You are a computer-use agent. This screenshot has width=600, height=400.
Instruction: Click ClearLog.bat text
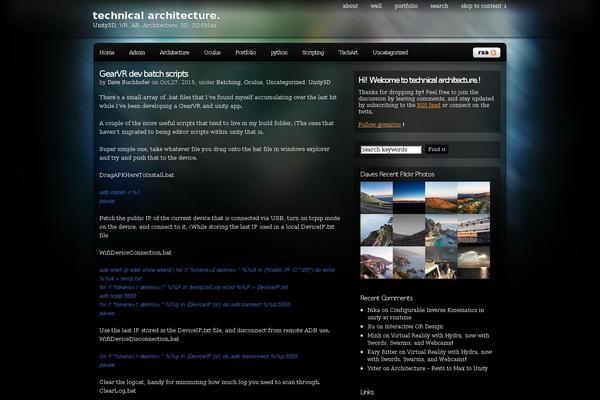click(x=117, y=391)
